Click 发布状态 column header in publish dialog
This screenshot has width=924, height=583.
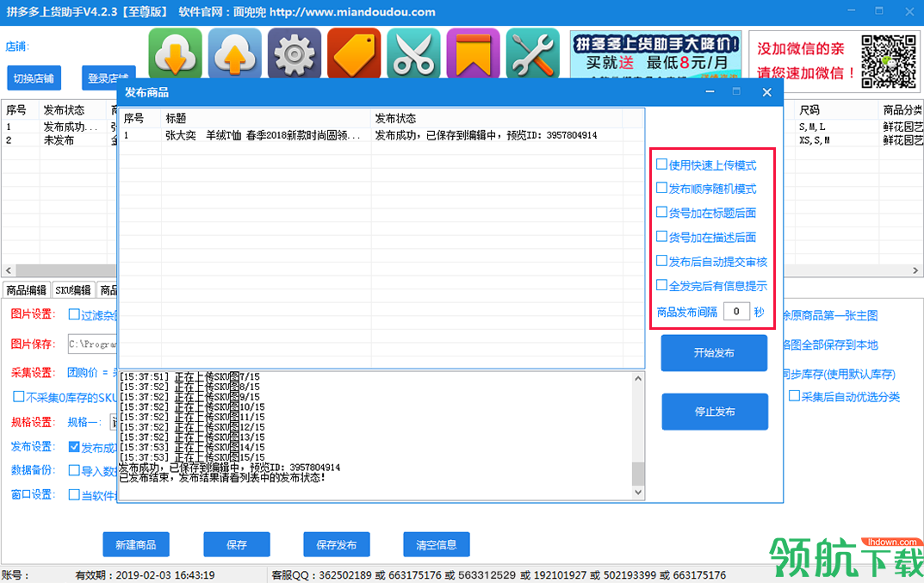coord(496,119)
